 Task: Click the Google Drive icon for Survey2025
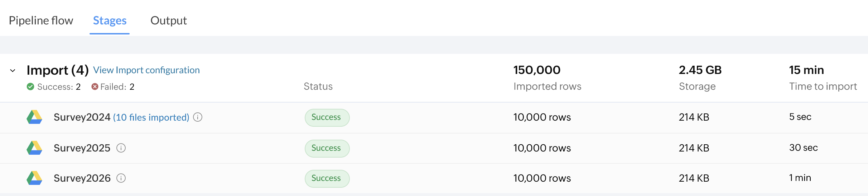(34, 148)
